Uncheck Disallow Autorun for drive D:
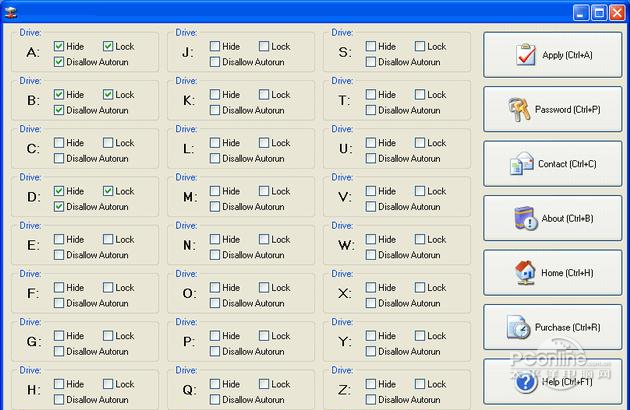 coord(59,207)
